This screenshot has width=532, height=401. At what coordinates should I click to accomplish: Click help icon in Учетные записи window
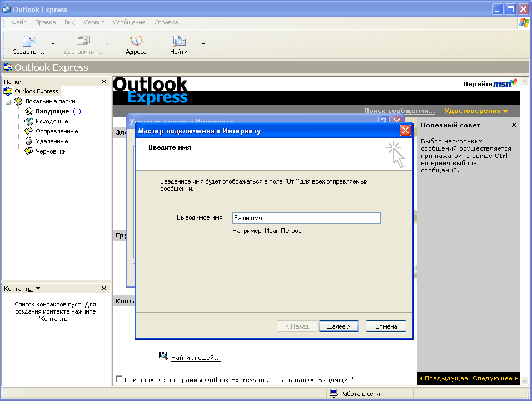pyautogui.click(x=384, y=120)
